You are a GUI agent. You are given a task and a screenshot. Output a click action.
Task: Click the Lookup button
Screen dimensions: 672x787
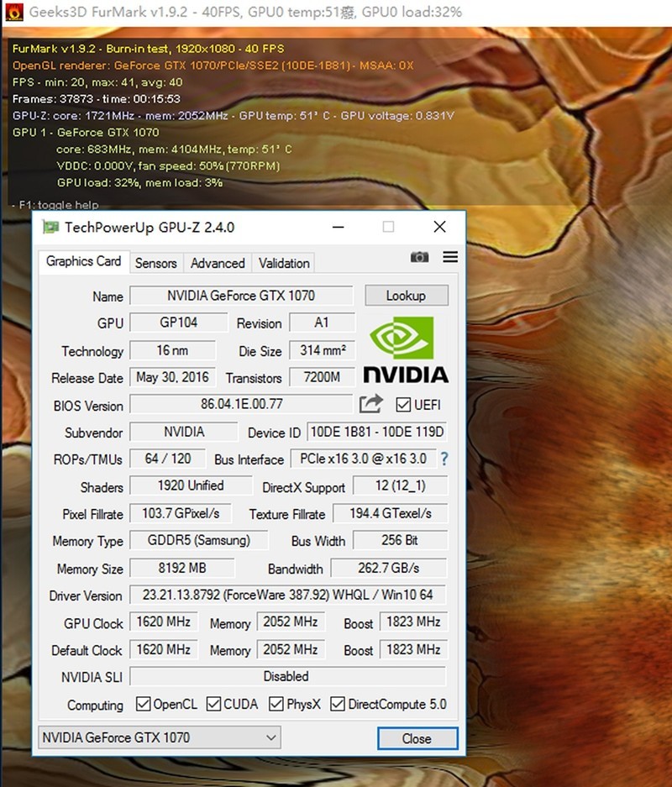click(406, 296)
